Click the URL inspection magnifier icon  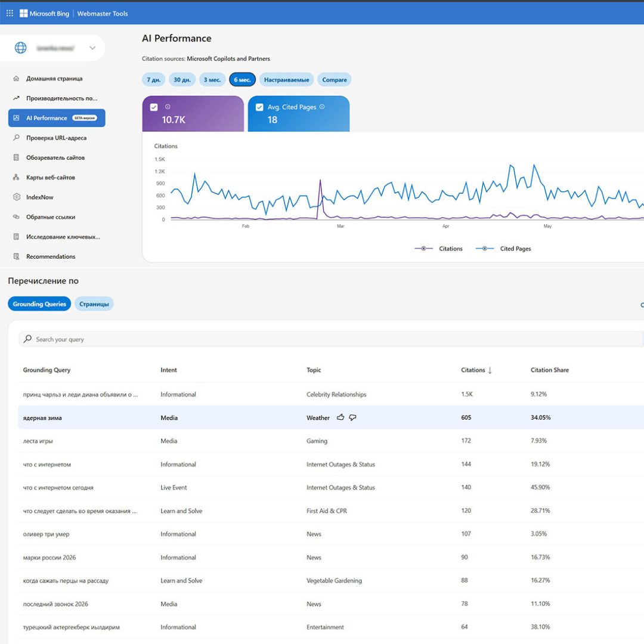[x=16, y=138]
